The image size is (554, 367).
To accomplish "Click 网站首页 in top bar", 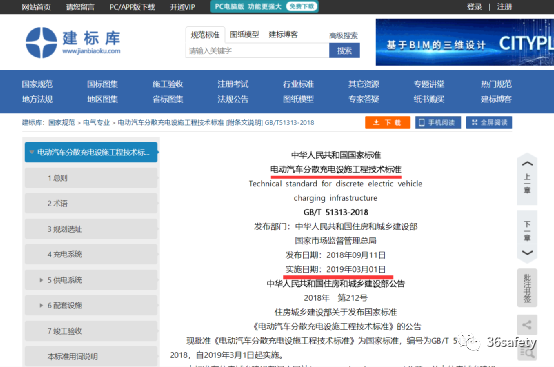I will [x=36, y=7].
